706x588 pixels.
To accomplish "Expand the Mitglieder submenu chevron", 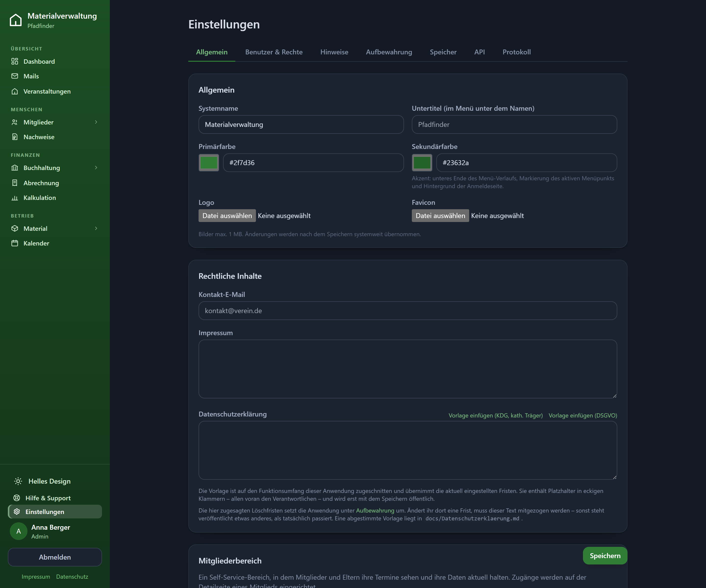I will coord(96,122).
